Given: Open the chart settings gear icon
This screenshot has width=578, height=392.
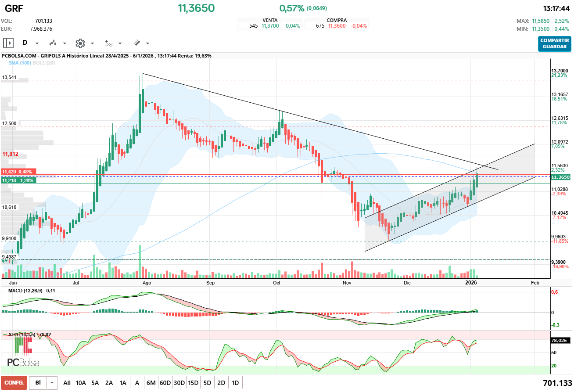Looking at the screenshot, I should click(x=80, y=43).
